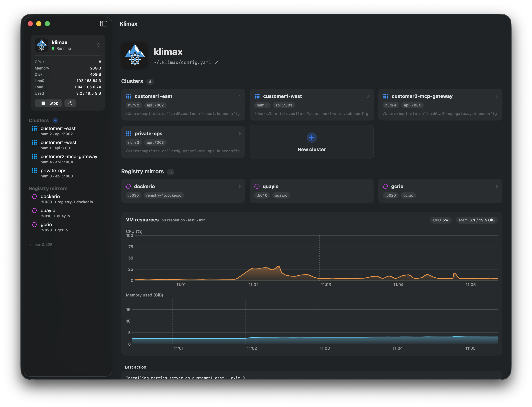Click the large klimax logo in header

(x=135, y=55)
